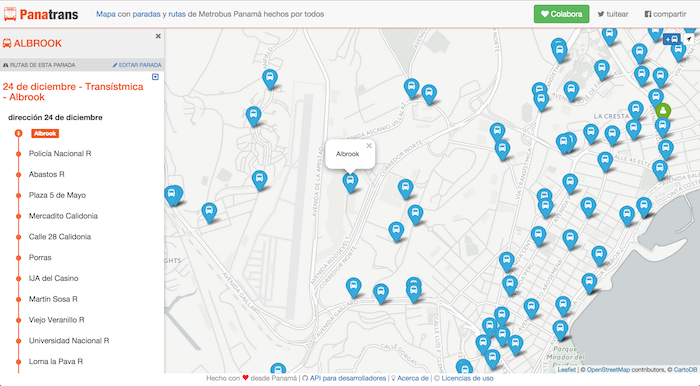Open the rutas link in header

point(177,14)
